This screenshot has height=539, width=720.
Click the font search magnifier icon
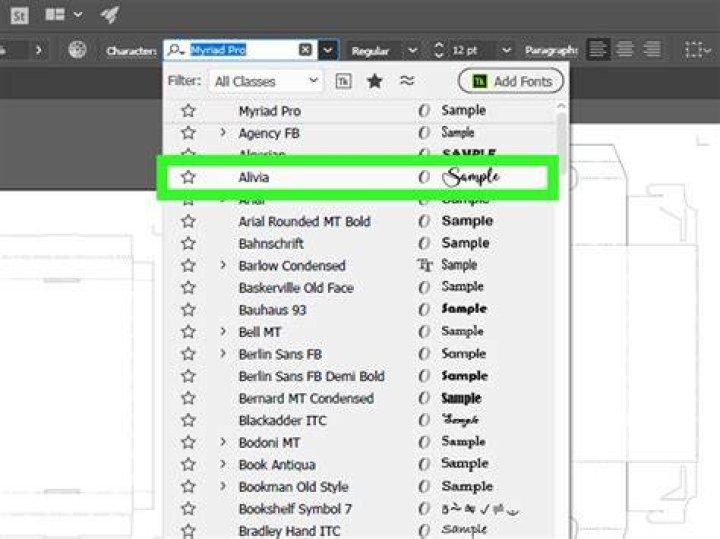pyautogui.click(x=176, y=50)
